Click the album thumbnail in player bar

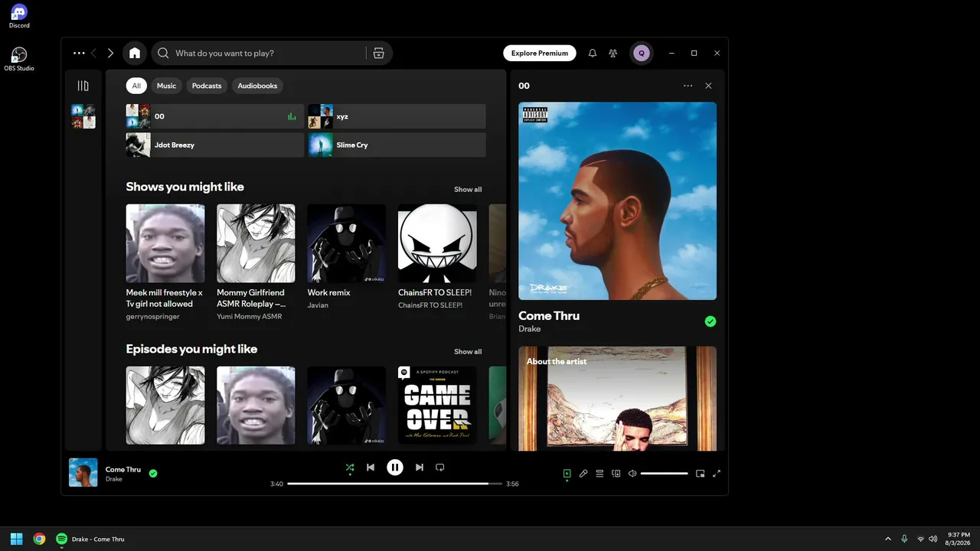83,473
